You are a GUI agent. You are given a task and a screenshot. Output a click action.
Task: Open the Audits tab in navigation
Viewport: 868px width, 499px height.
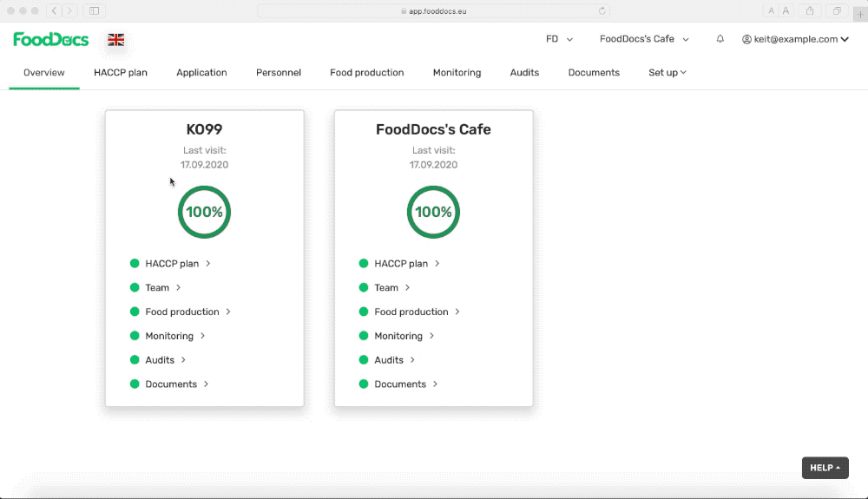tap(525, 73)
